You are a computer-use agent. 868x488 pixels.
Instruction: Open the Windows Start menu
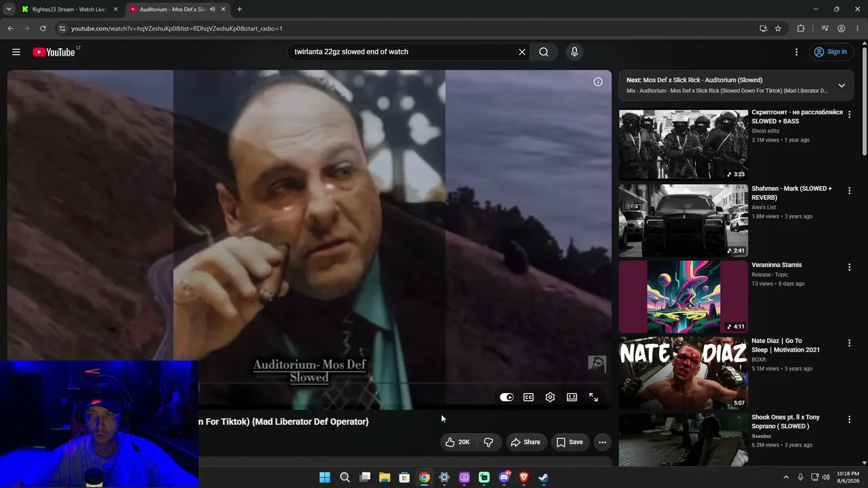click(x=325, y=477)
